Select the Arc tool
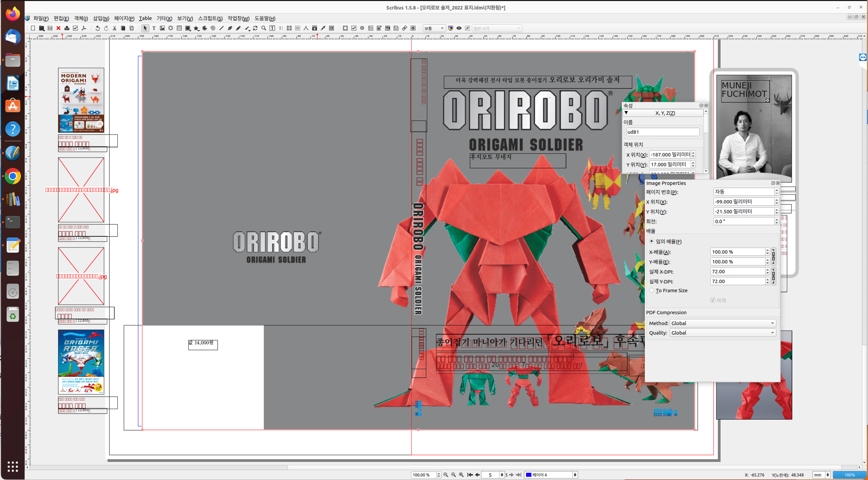The image size is (868, 480). coord(205,28)
